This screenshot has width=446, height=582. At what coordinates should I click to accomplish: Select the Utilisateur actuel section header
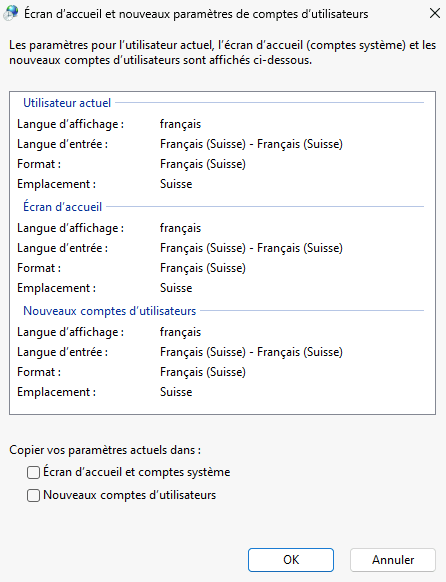[x=67, y=103]
